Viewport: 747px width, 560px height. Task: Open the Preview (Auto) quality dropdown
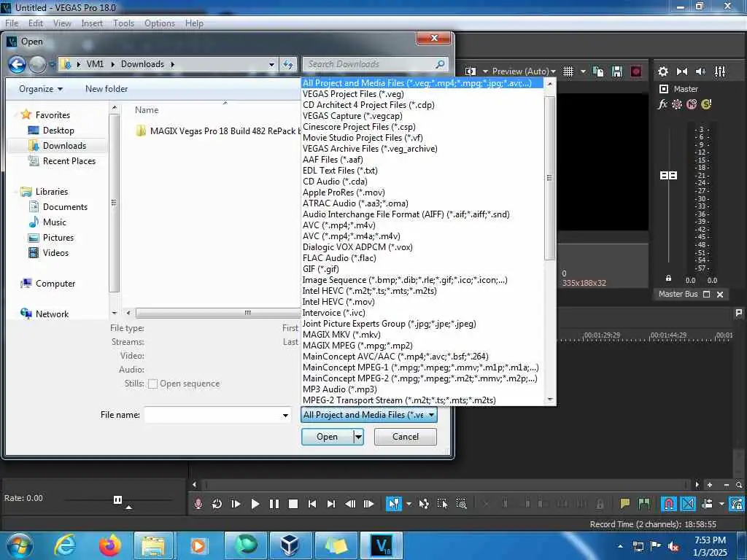tap(523, 71)
